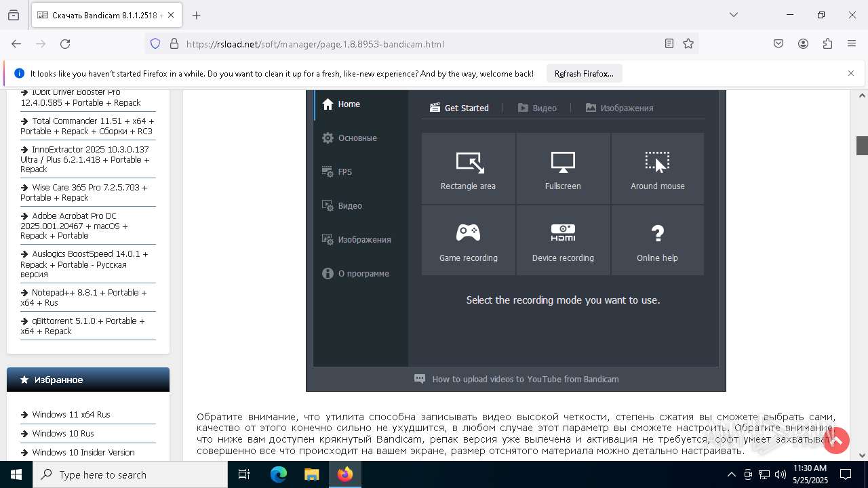Click the Изображения sidebar icon

click(328, 239)
